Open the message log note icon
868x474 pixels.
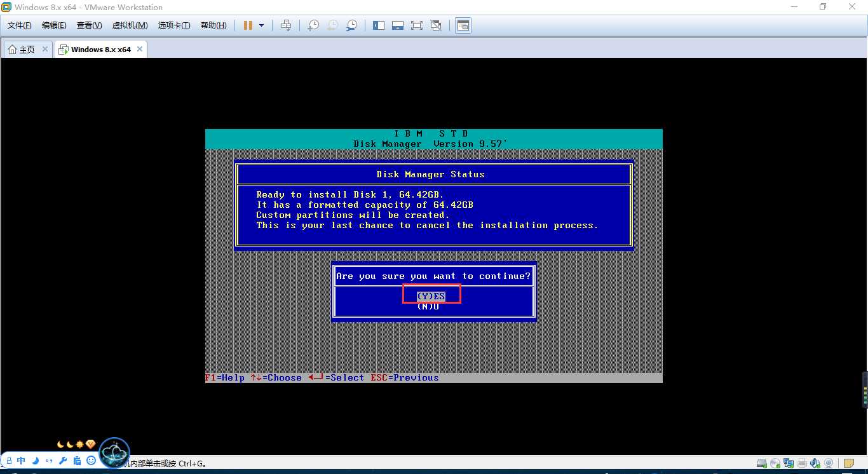(849, 463)
